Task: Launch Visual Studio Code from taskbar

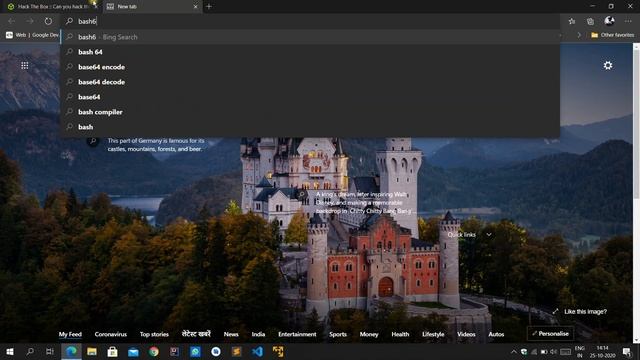Action: click(x=257, y=351)
